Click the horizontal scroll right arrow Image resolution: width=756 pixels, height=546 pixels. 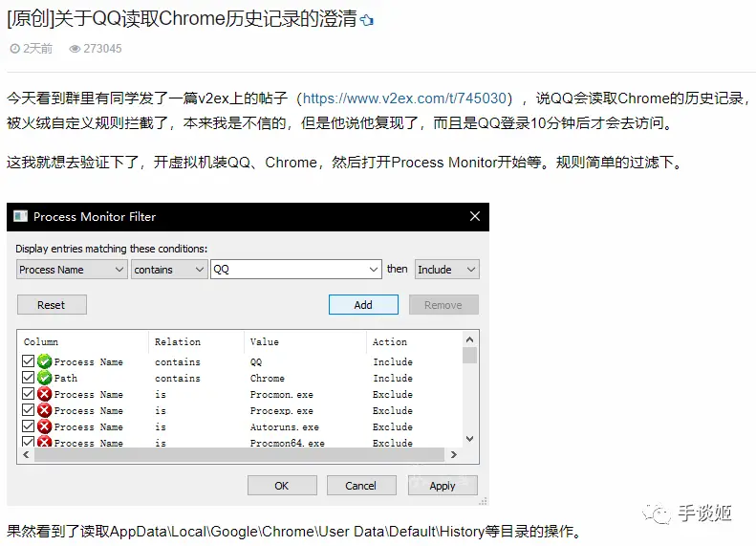pyautogui.click(x=453, y=454)
